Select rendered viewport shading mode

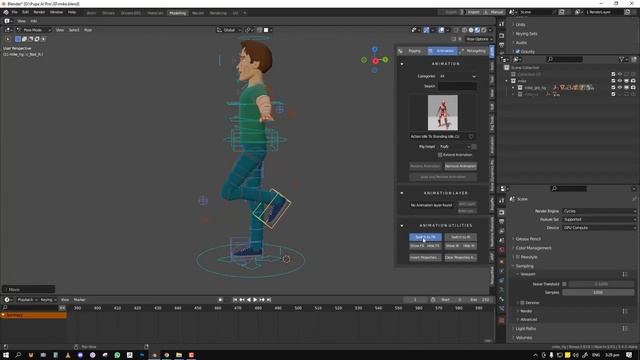point(484,30)
